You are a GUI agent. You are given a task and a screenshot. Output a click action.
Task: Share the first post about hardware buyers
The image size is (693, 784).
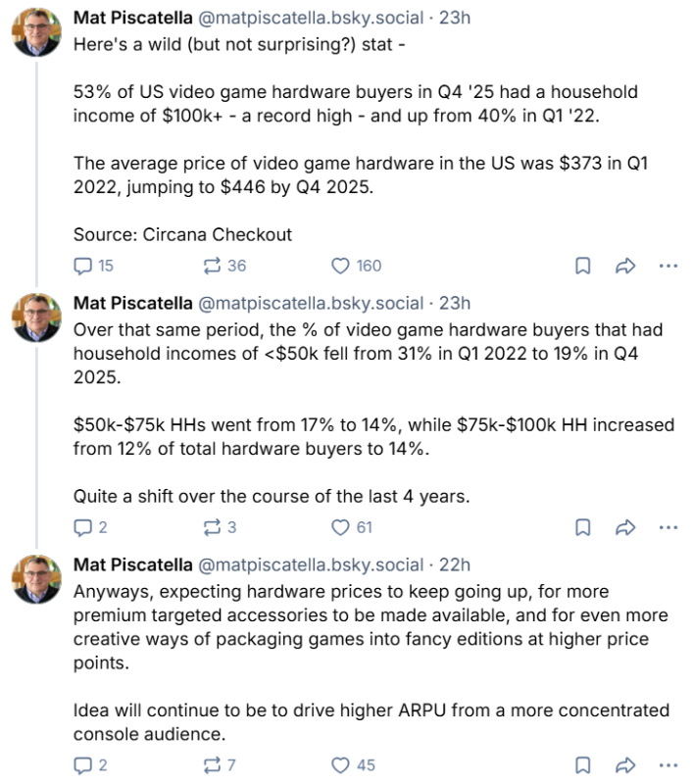click(625, 266)
